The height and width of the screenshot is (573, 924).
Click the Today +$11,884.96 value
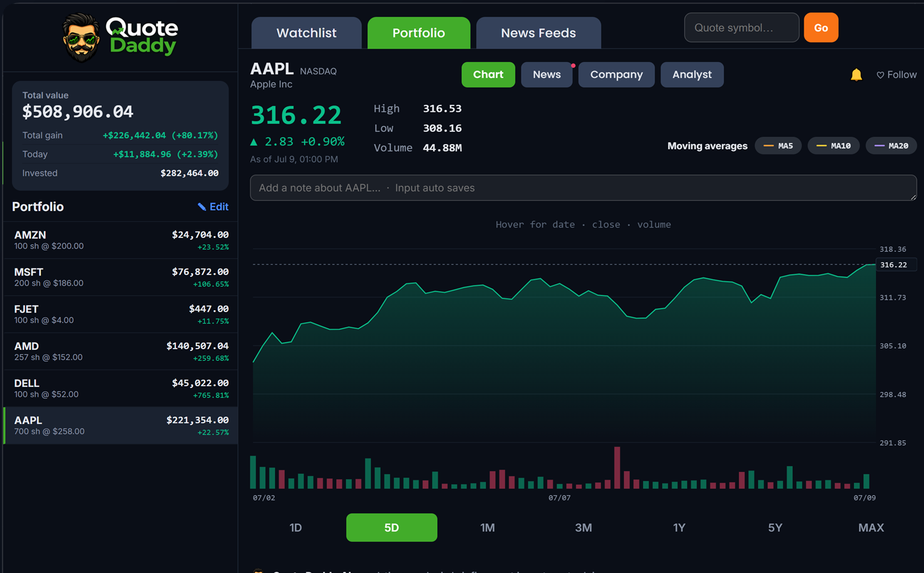(166, 154)
